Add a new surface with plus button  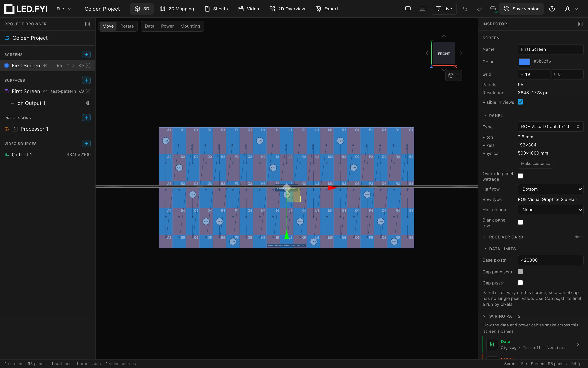[x=86, y=80]
